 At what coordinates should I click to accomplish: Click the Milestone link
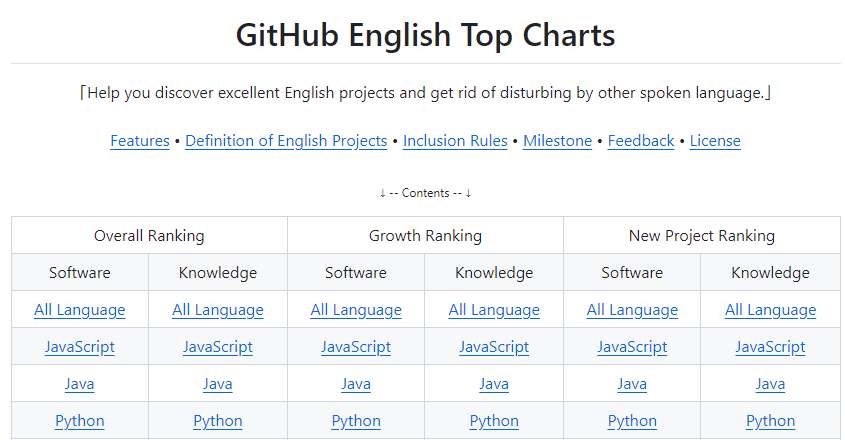click(x=557, y=141)
